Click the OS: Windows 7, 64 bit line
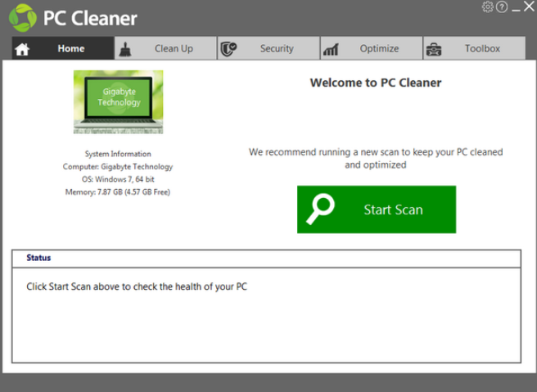Viewport: 537px width, 392px height. (x=118, y=179)
